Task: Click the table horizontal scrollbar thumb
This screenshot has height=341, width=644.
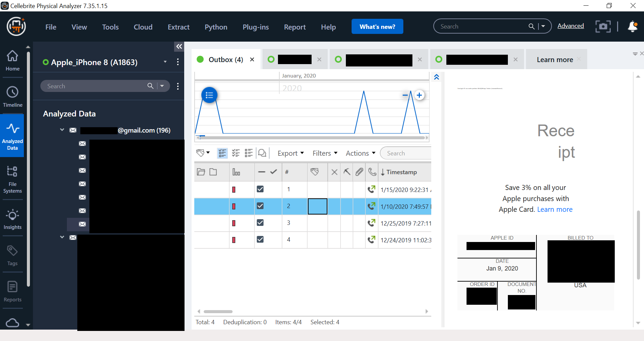Action: coord(218,311)
